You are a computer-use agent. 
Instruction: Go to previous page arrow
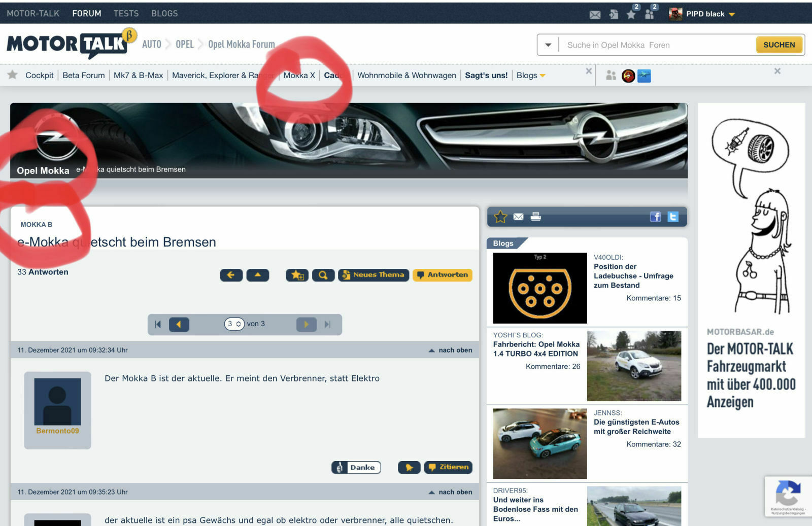point(179,324)
